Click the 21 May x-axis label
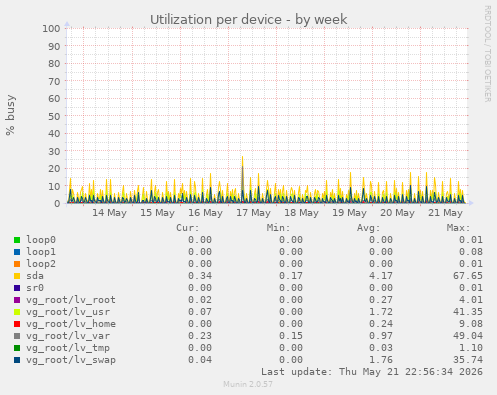Screen dimensions: 497x395 tap(445, 213)
